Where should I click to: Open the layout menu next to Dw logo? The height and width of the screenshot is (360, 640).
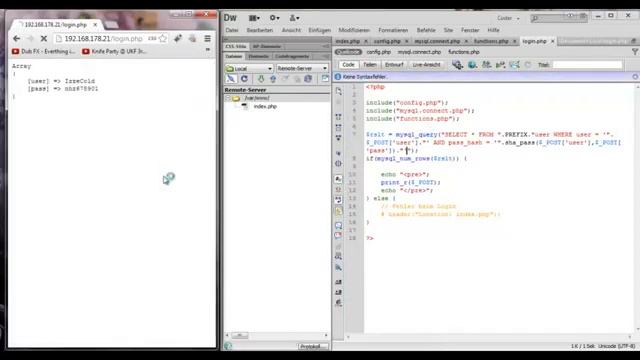coord(254,18)
